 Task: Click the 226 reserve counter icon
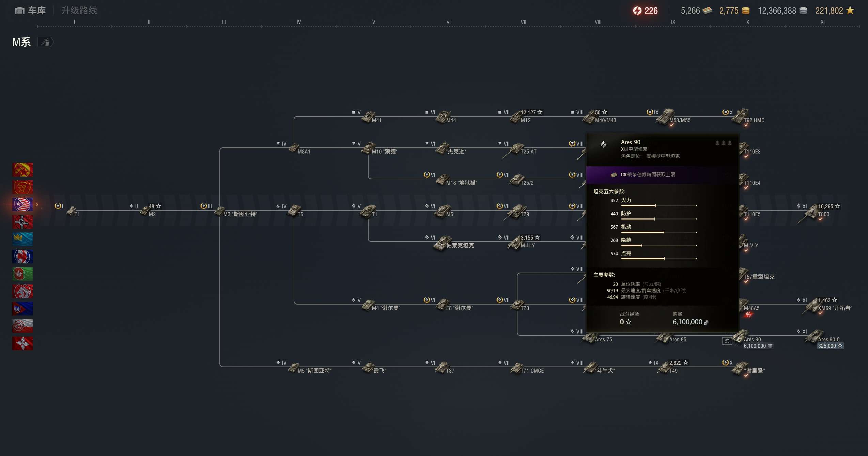coord(637,11)
